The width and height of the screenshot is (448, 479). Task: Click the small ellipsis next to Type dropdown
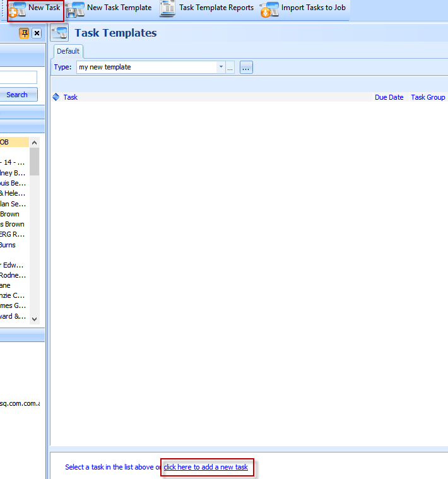[x=230, y=67]
